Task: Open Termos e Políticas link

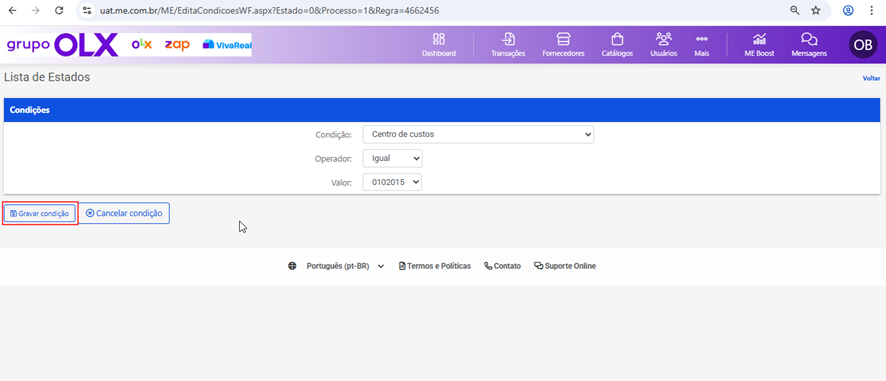Action: tap(435, 266)
